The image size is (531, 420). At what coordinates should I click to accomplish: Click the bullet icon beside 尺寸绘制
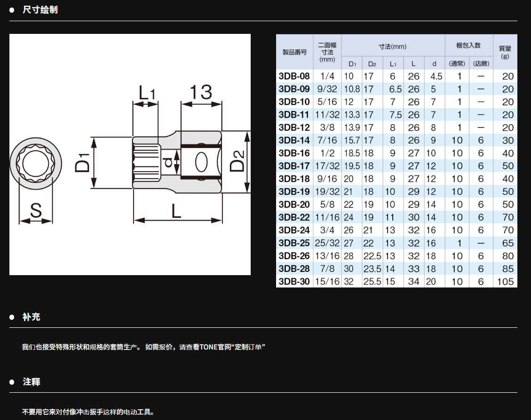coord(12,10)
